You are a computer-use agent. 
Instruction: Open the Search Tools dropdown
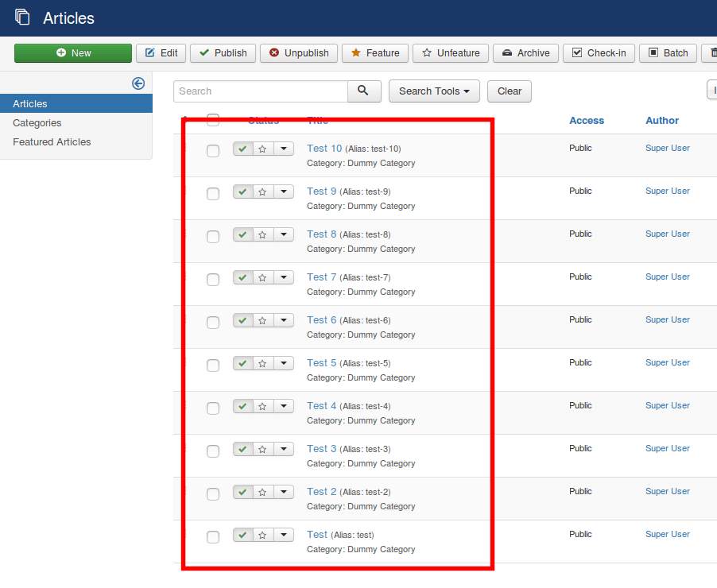click(x=433, y=91)
